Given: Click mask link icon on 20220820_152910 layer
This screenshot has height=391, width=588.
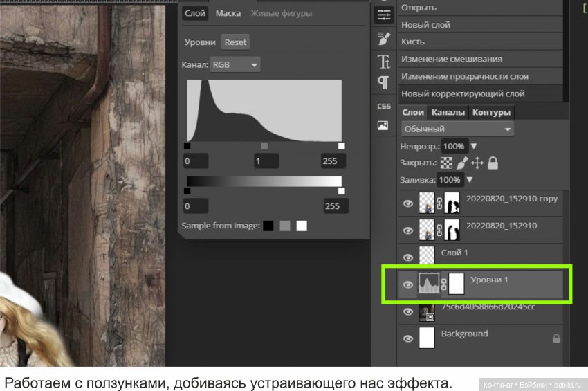Looking at the screenshot, I should click(439, 230).
